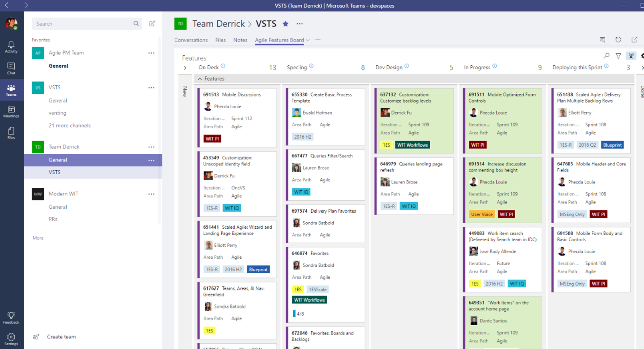Open the tab conversation speech-bubble icon

coord(603,40)
